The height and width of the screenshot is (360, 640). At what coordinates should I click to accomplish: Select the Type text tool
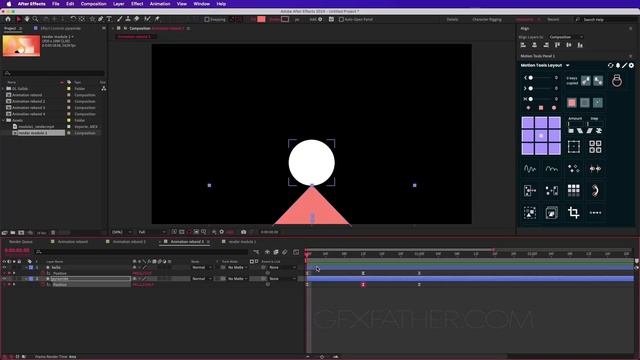(x=109, y=19)
